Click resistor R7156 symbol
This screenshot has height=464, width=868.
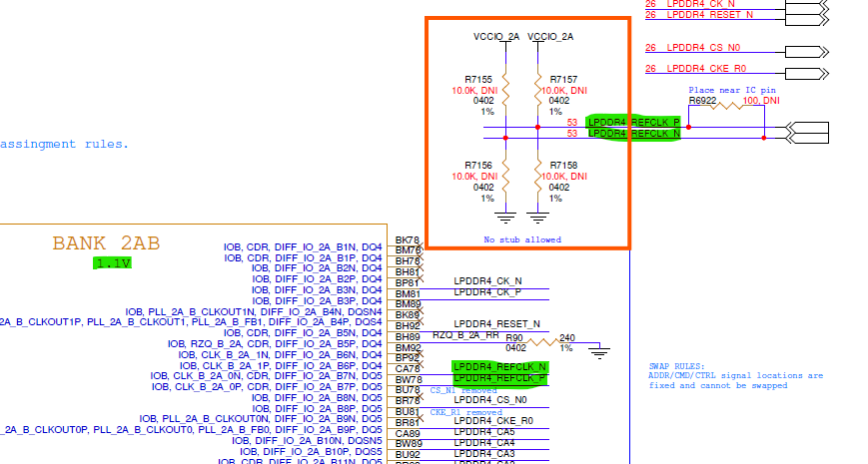[x=506, y=177]
